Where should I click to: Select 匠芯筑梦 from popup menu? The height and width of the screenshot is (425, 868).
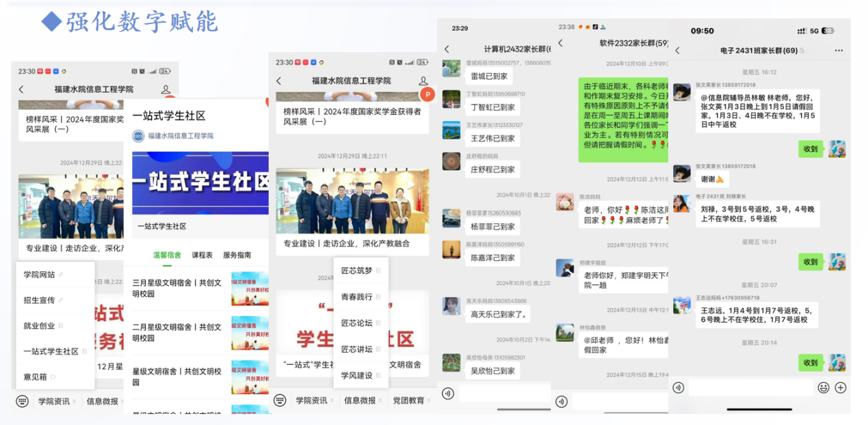point(360,271)
